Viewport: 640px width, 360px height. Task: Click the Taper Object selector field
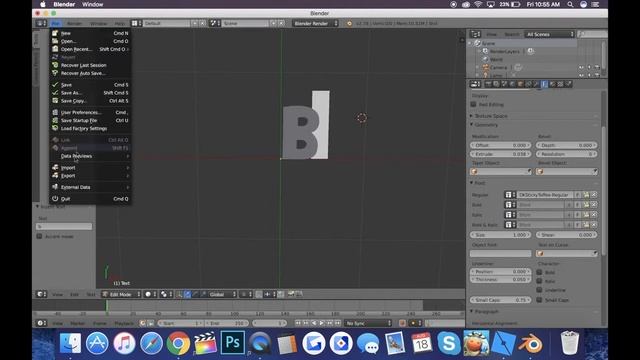point(500,172)
